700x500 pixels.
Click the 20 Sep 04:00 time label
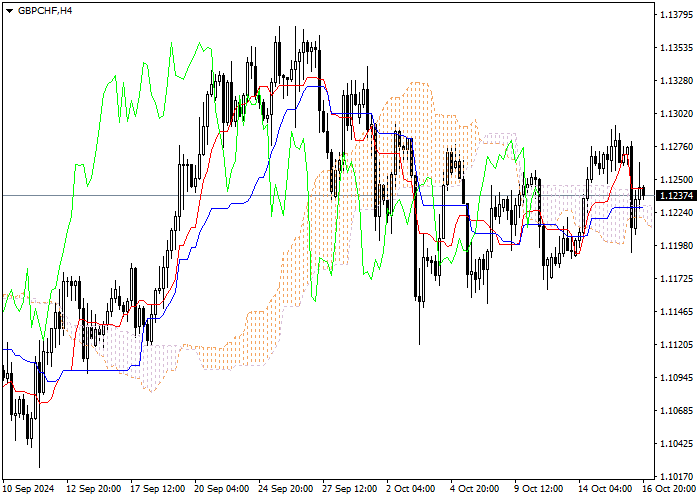coord(222,489)
